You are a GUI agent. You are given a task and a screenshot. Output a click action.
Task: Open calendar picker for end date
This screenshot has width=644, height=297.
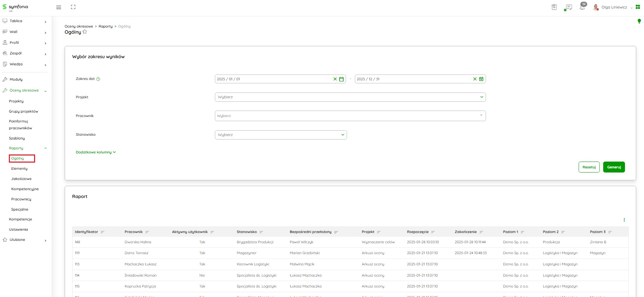pos(481,79)
